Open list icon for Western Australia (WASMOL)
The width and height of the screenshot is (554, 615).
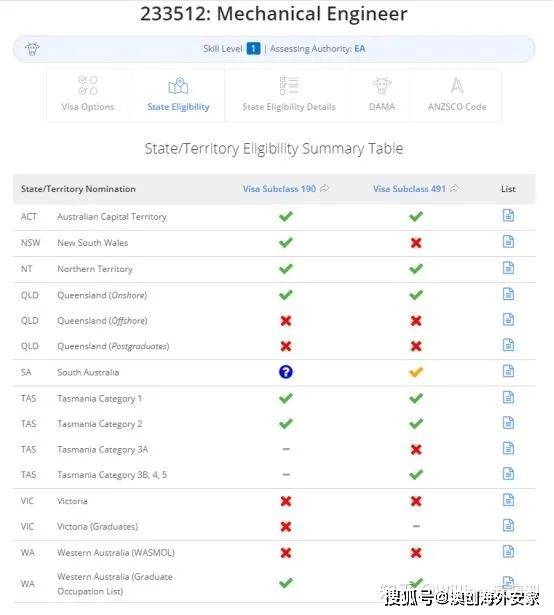click(x=508, y=551)
